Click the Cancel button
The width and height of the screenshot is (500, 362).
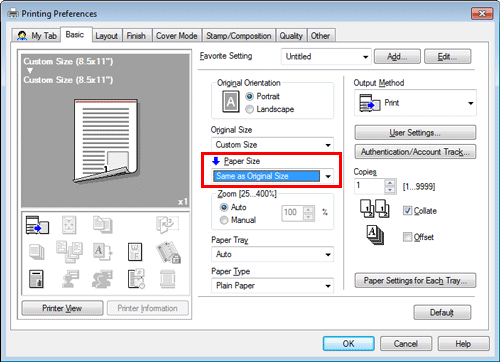click(x=406, y=344)
